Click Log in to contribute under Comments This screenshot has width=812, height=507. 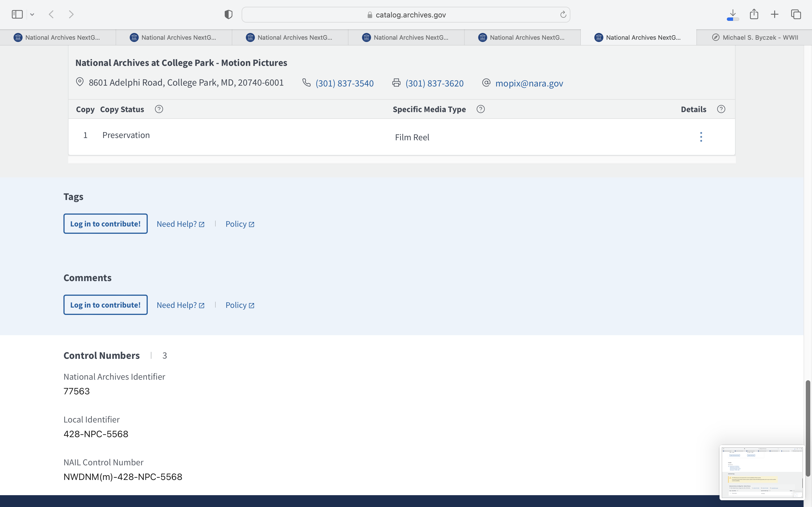105,305
